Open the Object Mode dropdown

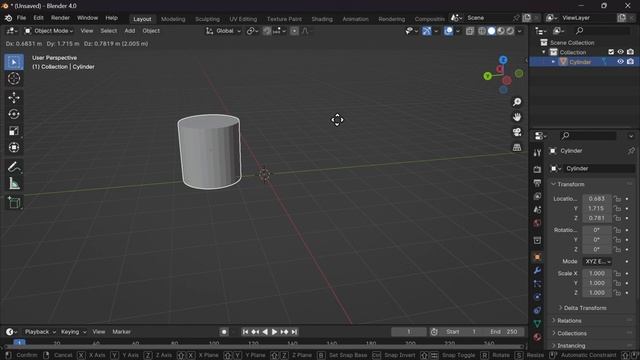tap(49, 31)
